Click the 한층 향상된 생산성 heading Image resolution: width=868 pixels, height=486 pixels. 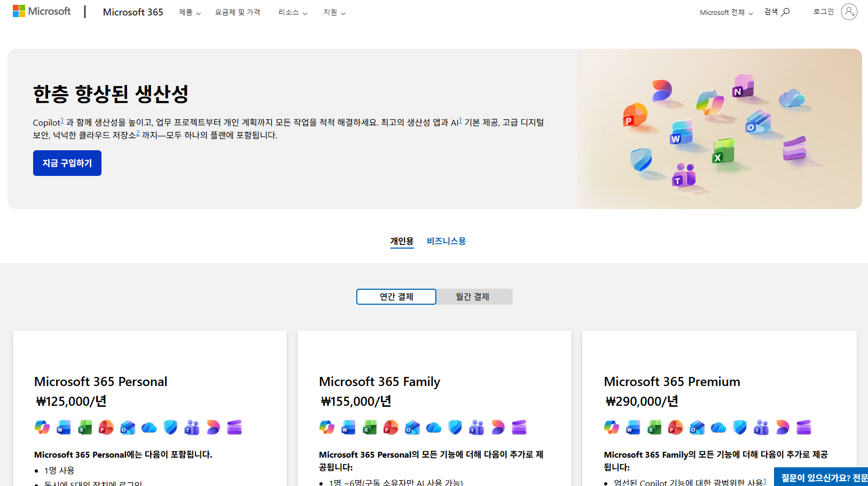[x=111, y=94]
